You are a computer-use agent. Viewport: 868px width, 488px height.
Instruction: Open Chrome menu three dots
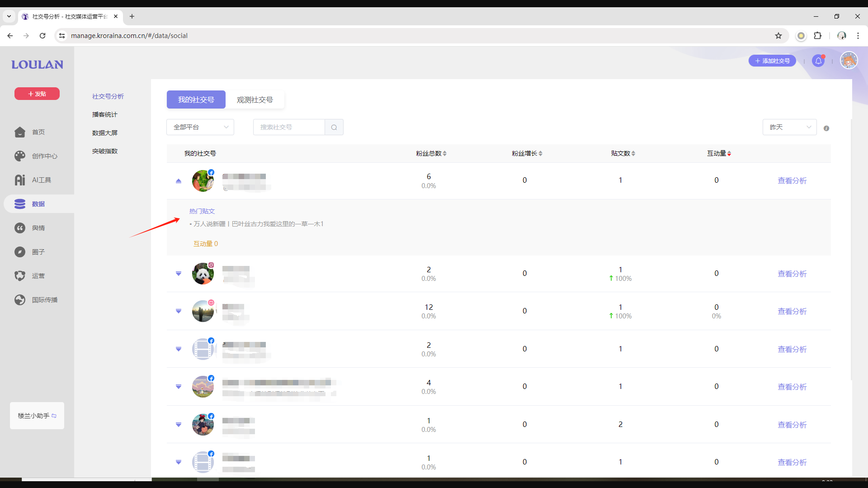click(x=858, y=36)
